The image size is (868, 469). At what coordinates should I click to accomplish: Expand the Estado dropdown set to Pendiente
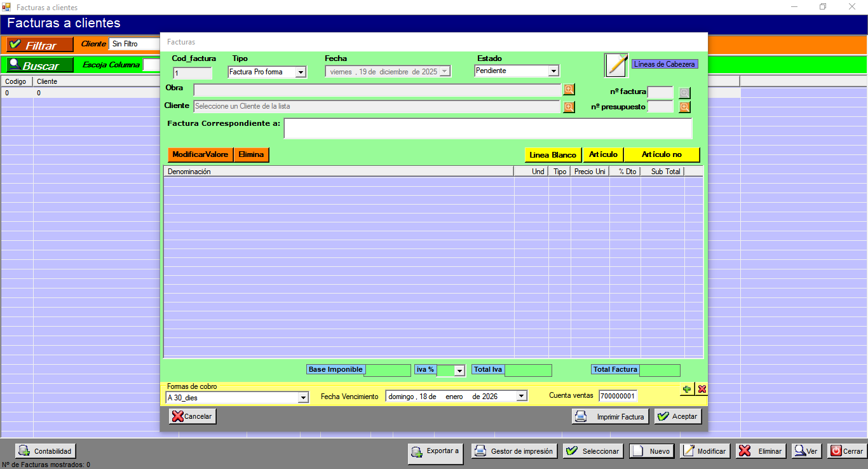click(553, 71)
